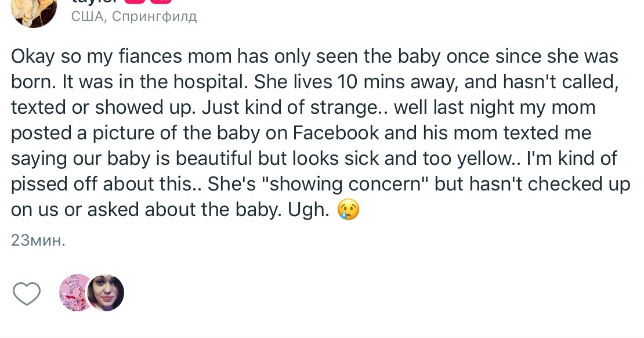Tap the heart like icon

pyautogui.click(x=27, y=294)
